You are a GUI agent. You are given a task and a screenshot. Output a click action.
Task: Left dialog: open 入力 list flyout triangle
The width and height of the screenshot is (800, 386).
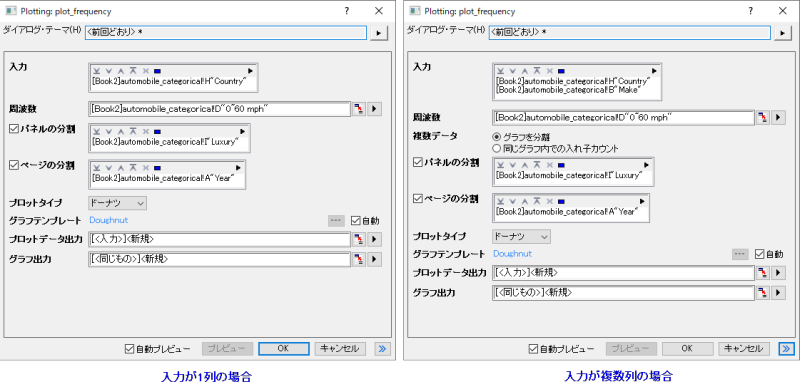(251, 71)
